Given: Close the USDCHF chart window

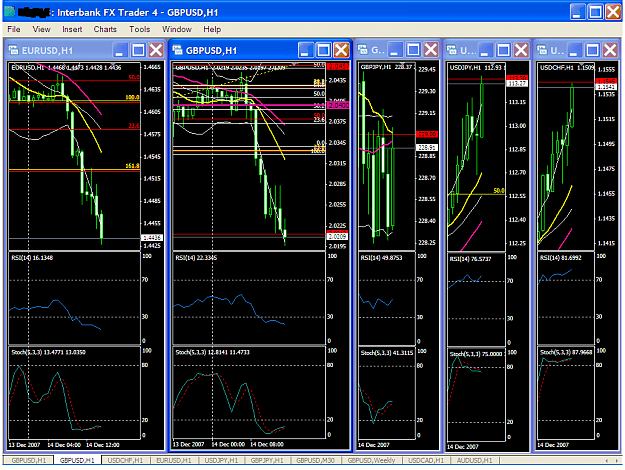Looking at the screenshot, I should [x=610, y=50].
